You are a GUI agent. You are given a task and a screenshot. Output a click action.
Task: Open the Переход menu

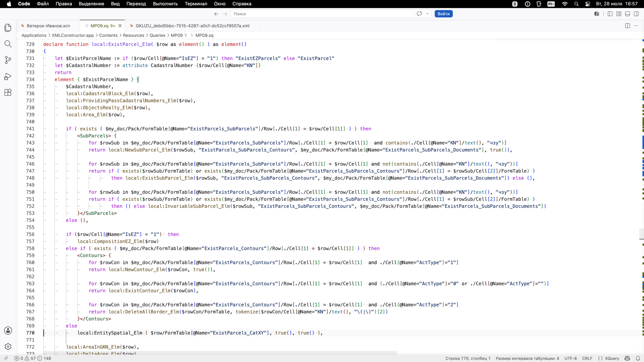(x=136, y=4)
